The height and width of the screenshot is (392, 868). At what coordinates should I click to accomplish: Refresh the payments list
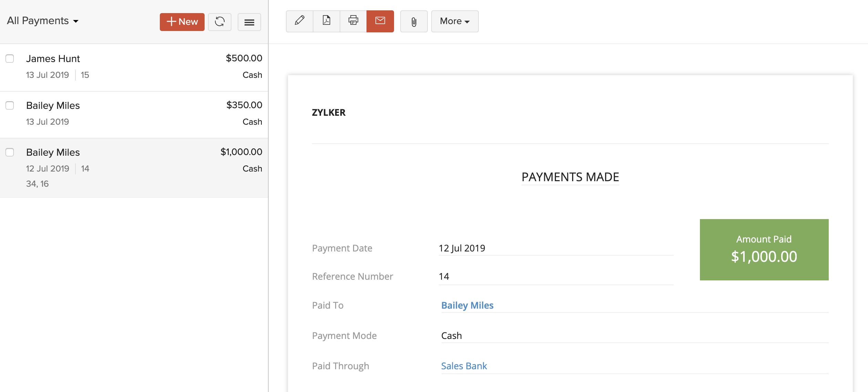click(x=220, y=22)
